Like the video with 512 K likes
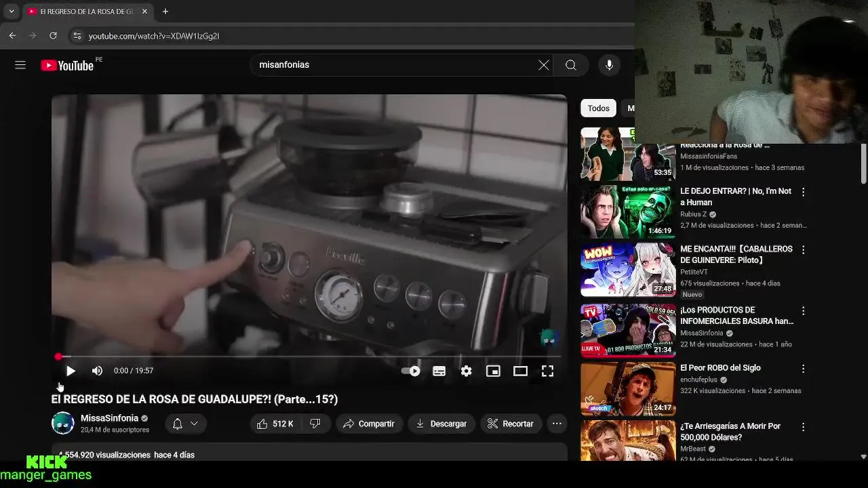Screen dimensions: 868x488 coord(275,424)
